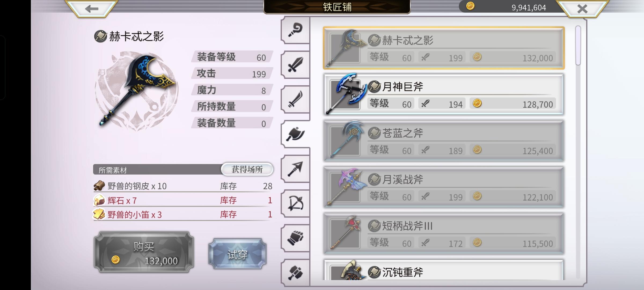The width and height of the screenshot is (644, 290).
Task: Select 短柄战斧III in the weapon list
Action: pos(443,234)
